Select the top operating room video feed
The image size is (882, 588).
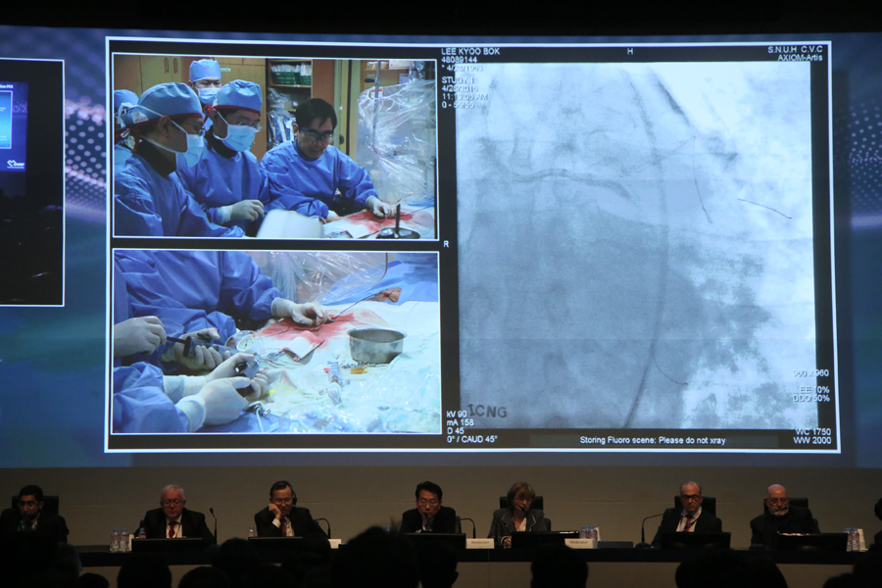[274, 146]
